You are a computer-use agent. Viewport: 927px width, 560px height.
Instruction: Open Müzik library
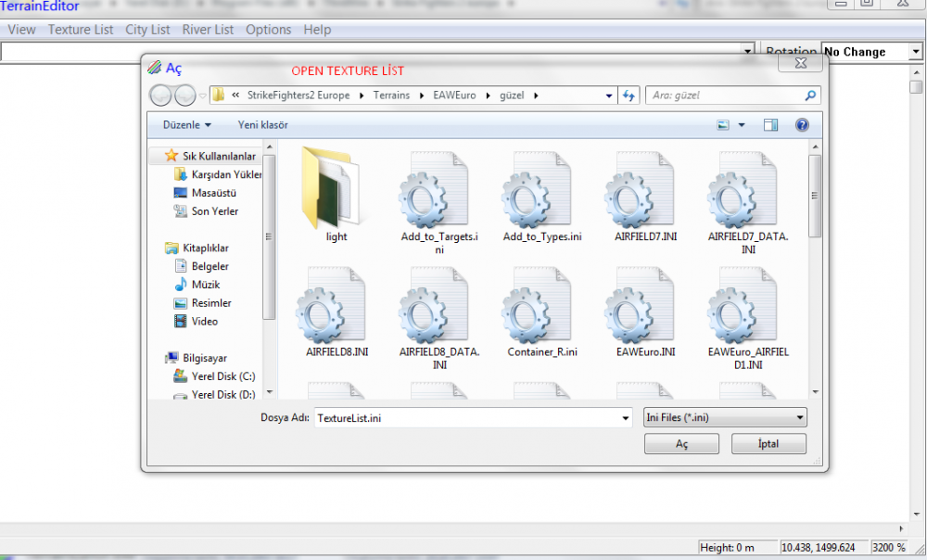point(197,285)
